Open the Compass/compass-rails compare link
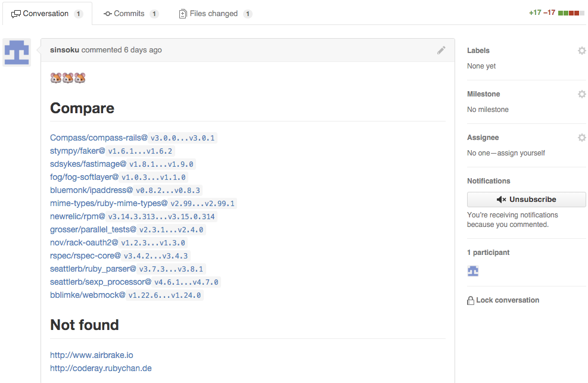 pos(133,138)
